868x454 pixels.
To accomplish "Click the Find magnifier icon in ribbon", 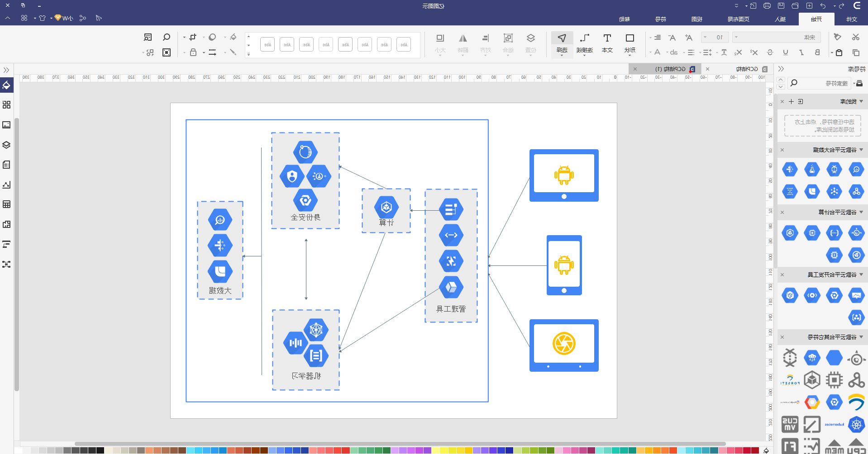I will click(x=167, y=37).
